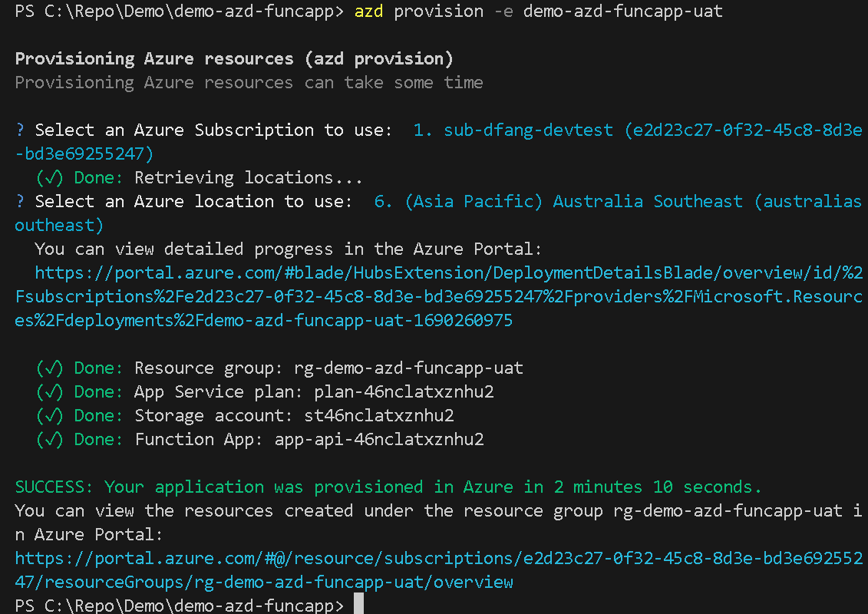Screen dimensions: 868x614
Task: Click the SUCCESS provisioned message line
Action: 388,487
